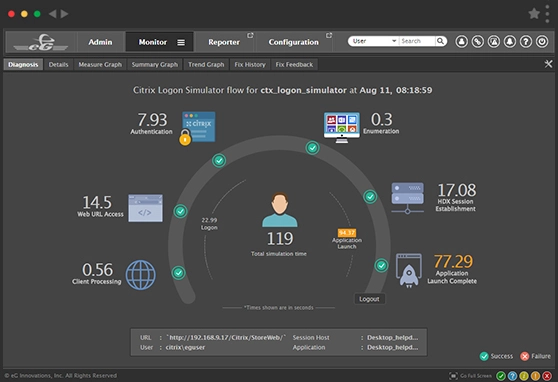Open the Monitor hamburger menu

click(x=181, y=42)
